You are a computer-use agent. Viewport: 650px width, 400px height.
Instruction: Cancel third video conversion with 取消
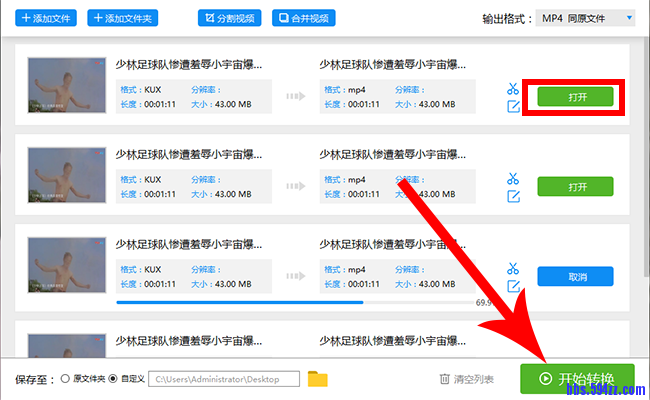coord(575,276)
